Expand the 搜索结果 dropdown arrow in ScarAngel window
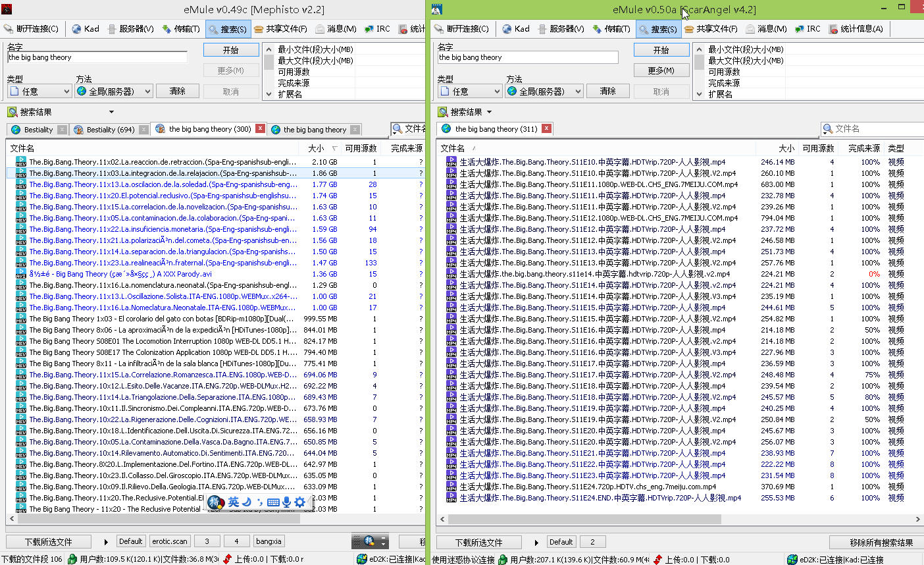This screenshot has height=565, width=924. tap(489, 112)
